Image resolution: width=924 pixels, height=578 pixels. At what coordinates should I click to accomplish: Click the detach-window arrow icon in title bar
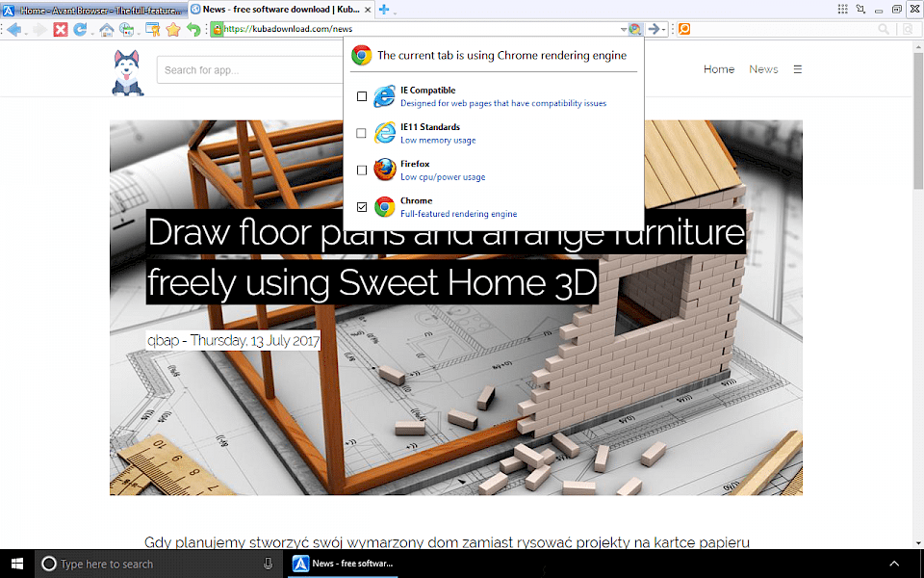(860, 9)
